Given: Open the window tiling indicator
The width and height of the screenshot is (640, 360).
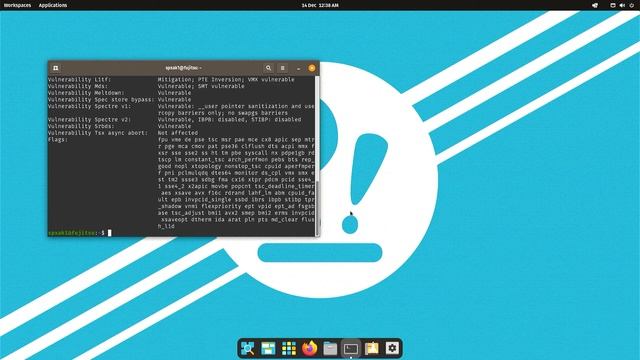Looking at the screenshot, I should (x=613, y=5).
